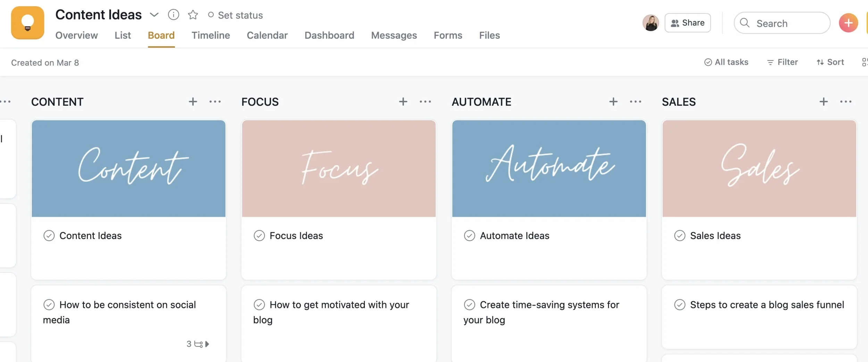
Task: Open the FOCUS column more options
Action: coord(425,102)
